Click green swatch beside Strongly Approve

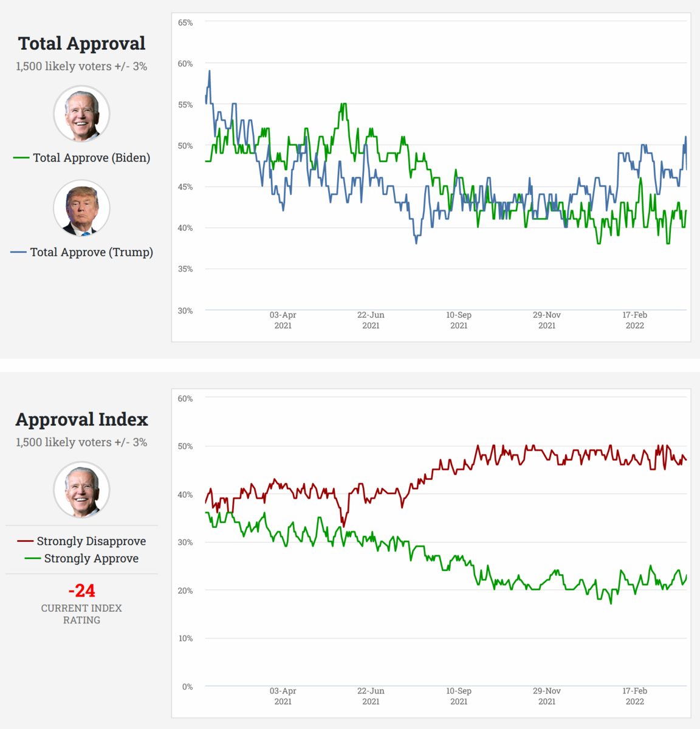33,559
